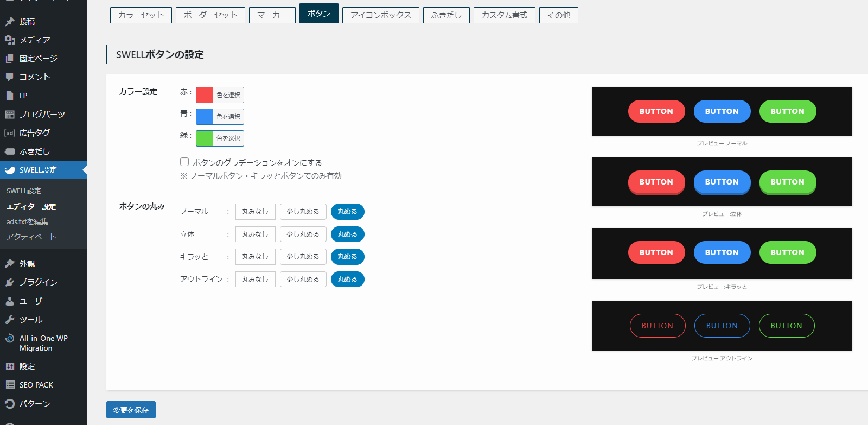Click the pages icon beside 固定ページ
Viewport: 868px width, 425px height.
(x=10, y=59)
